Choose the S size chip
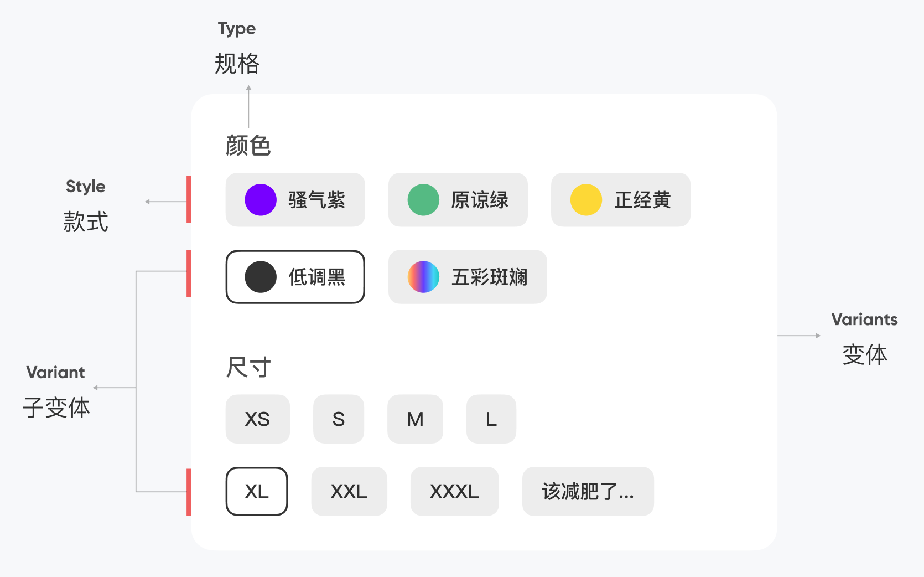924x577 pixels. 339,419
